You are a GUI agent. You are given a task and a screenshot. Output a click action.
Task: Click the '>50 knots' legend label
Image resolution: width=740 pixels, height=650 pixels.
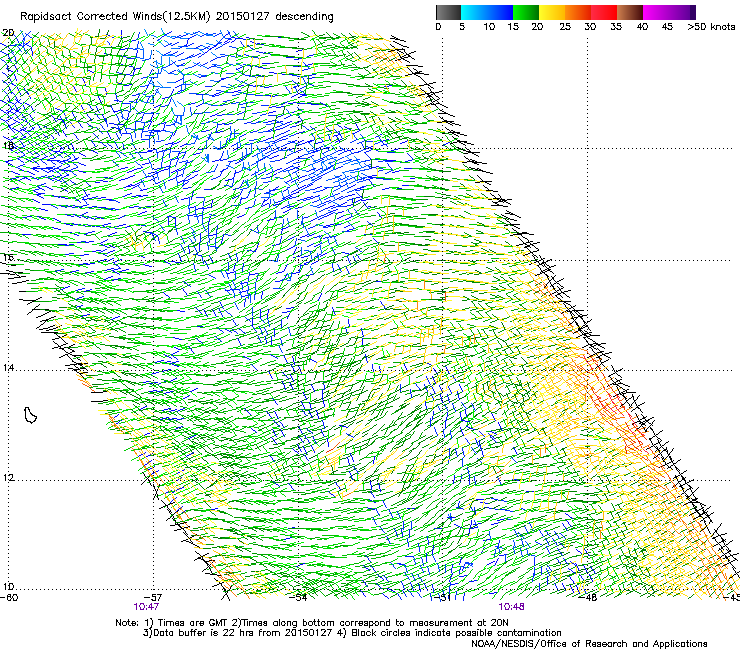pyautogui.click(x=711, y=27)
